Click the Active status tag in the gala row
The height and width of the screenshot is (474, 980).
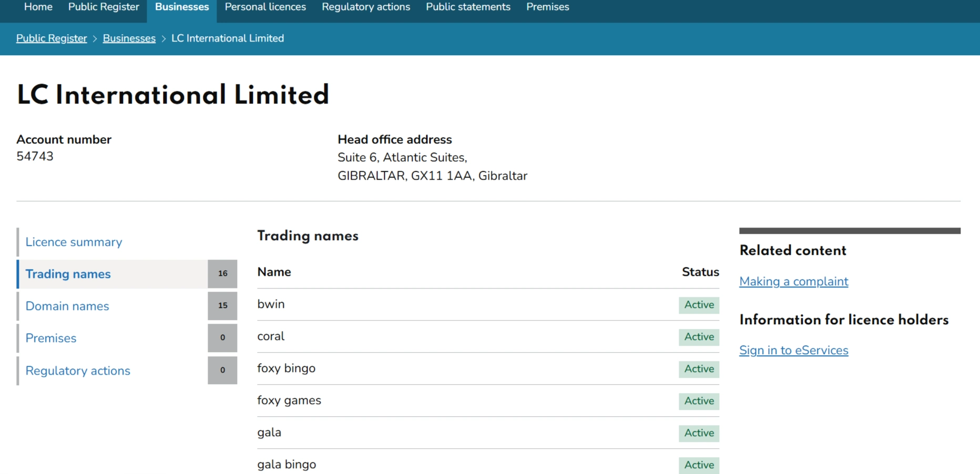point(699,434)
